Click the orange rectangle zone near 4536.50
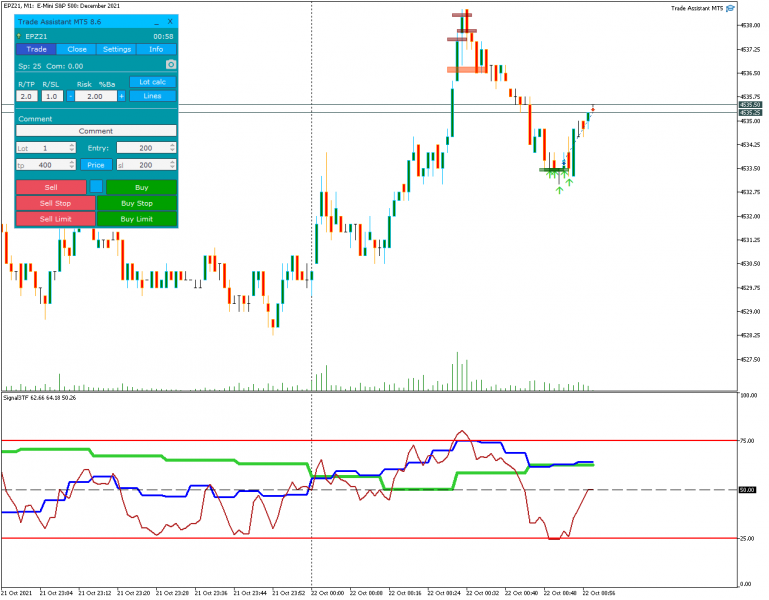 pyautogui.click(x=467, y=70)
